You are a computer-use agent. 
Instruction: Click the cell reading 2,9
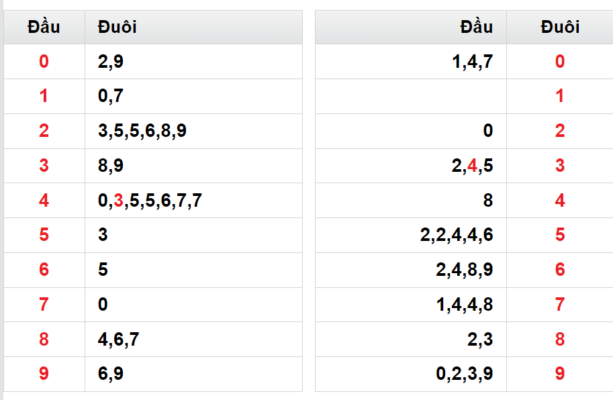[194, 61]
